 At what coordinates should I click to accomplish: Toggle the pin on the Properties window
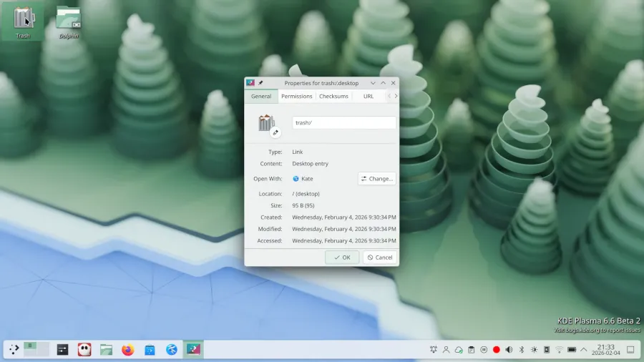(260, 83)
